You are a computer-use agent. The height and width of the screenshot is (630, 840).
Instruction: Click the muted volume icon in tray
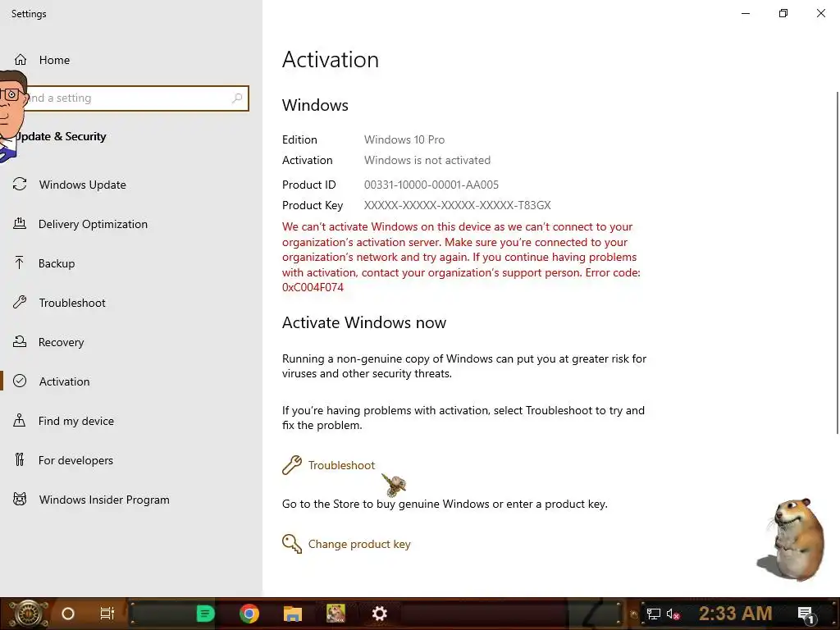pyautogui.click(x=673, y=614)
